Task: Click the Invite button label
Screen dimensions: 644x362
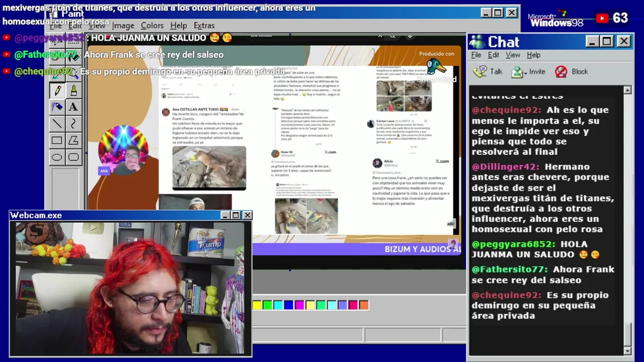Action: (x=537, y=72)
